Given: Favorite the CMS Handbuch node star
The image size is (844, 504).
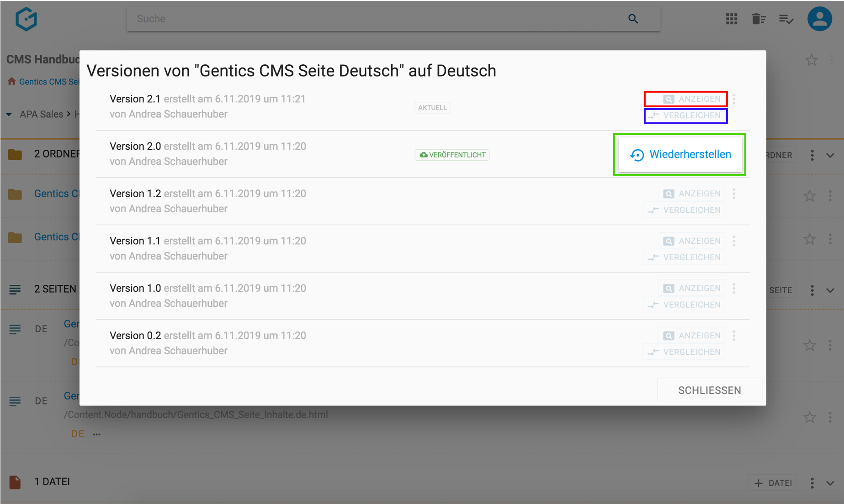Looking at the screenshot, I should click(x=812, y=60).
